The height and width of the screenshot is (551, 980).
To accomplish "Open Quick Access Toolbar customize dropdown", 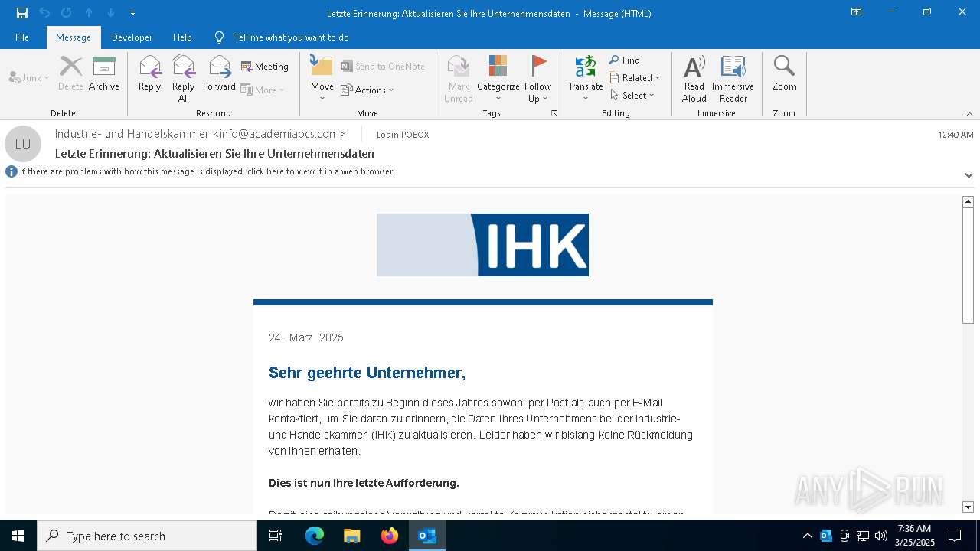I will [133, 13].
